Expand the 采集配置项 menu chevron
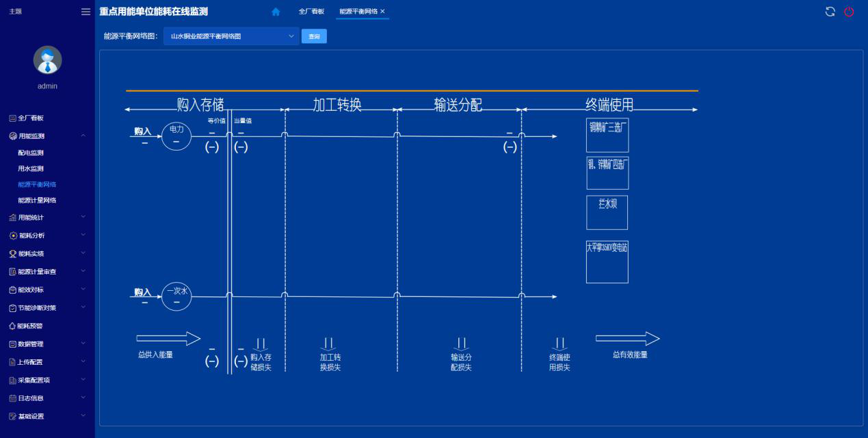Screen dimensions: 868x438 (83, 380)
